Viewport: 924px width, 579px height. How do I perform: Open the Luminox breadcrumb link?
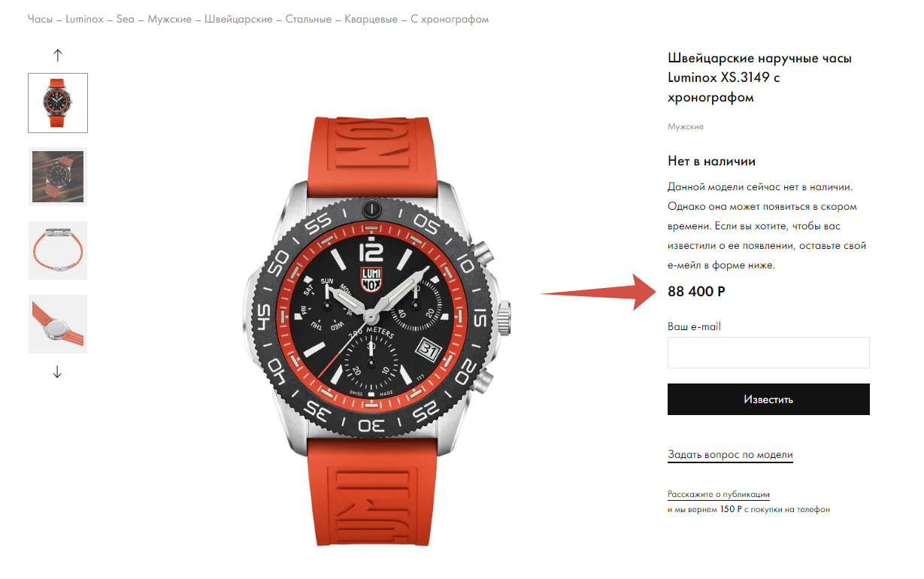[85, 19]
